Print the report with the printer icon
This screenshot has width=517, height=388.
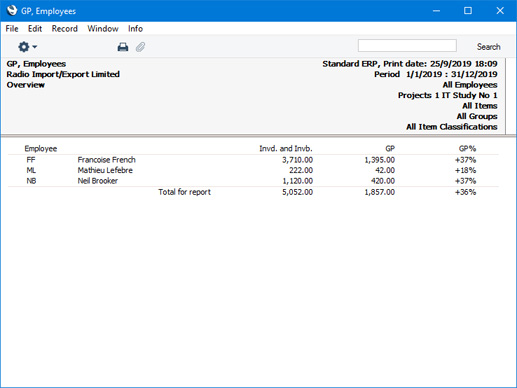point(123,47)
